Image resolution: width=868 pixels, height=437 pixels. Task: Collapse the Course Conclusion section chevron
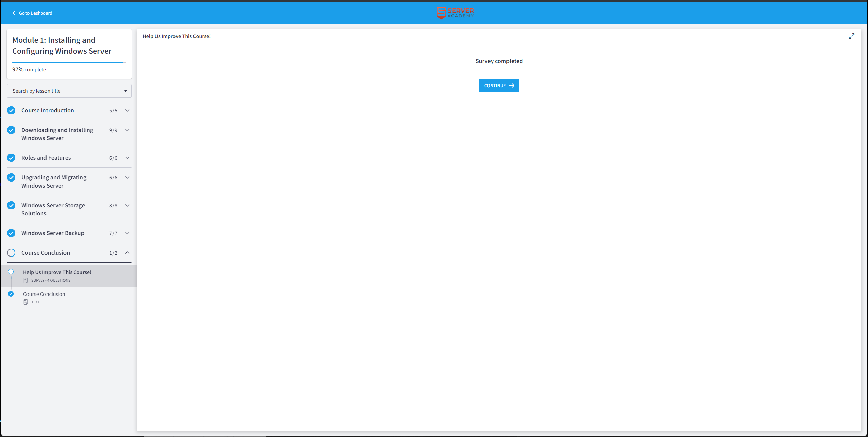127,253
